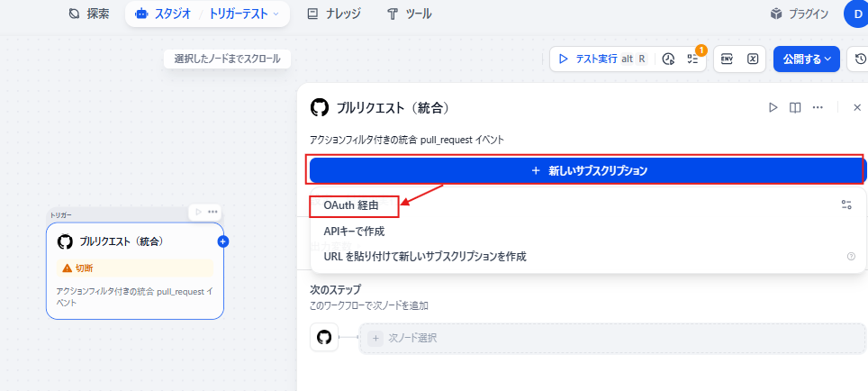Open the canvas node three-dot menu
Screen dimensions: 868x391
pos(212,212)
